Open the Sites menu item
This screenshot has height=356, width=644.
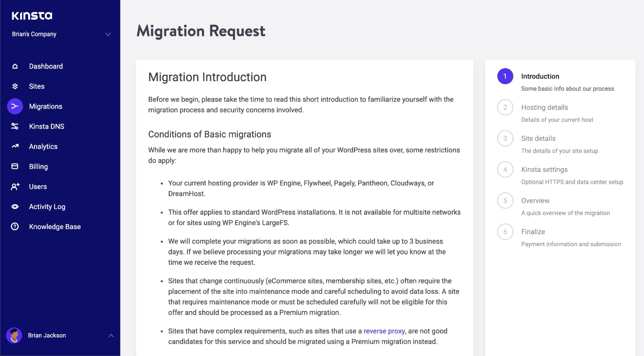(37, 86)
